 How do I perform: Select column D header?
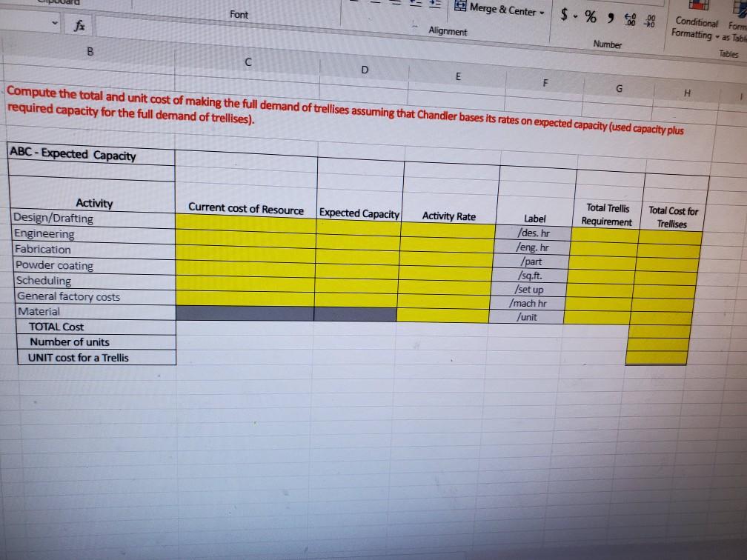pyautogui.click(x=365, y=70)
